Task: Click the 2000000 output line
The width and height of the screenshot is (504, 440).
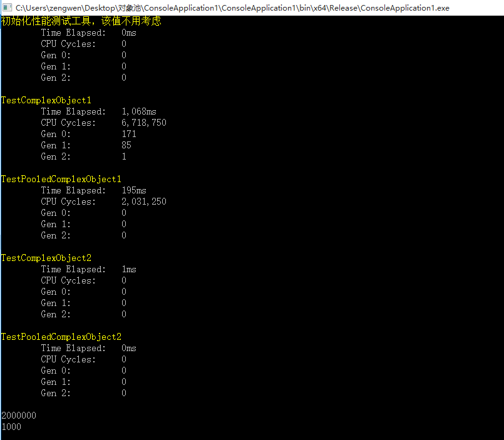Action: pyautogui.click(x=19, y=415)
